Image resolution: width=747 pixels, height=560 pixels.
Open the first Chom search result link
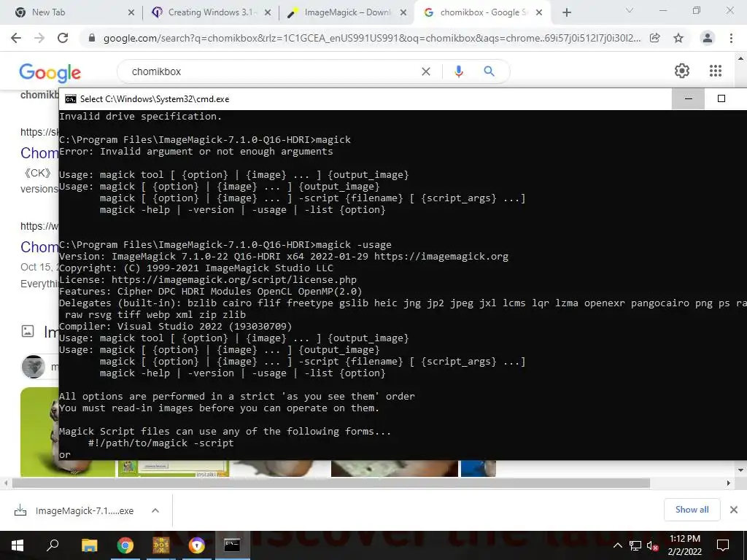[39, 153]
